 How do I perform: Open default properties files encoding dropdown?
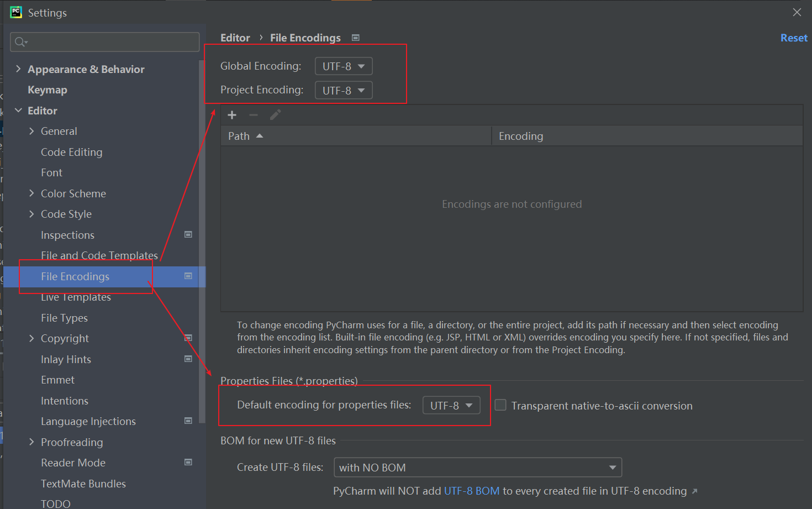[x=451, y=405]
